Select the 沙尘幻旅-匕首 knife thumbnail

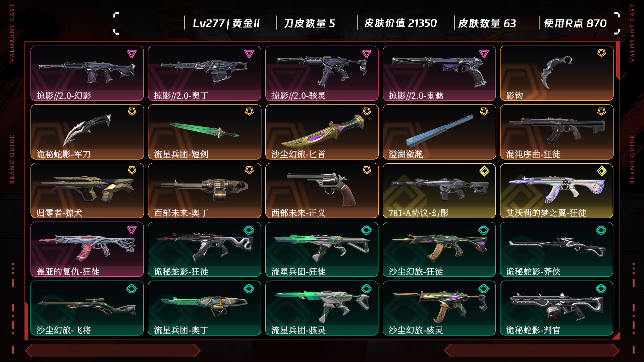click(322, 132)
